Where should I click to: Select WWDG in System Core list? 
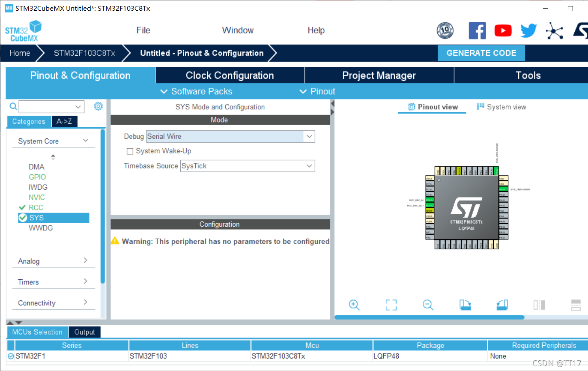(x=41, y=228)
